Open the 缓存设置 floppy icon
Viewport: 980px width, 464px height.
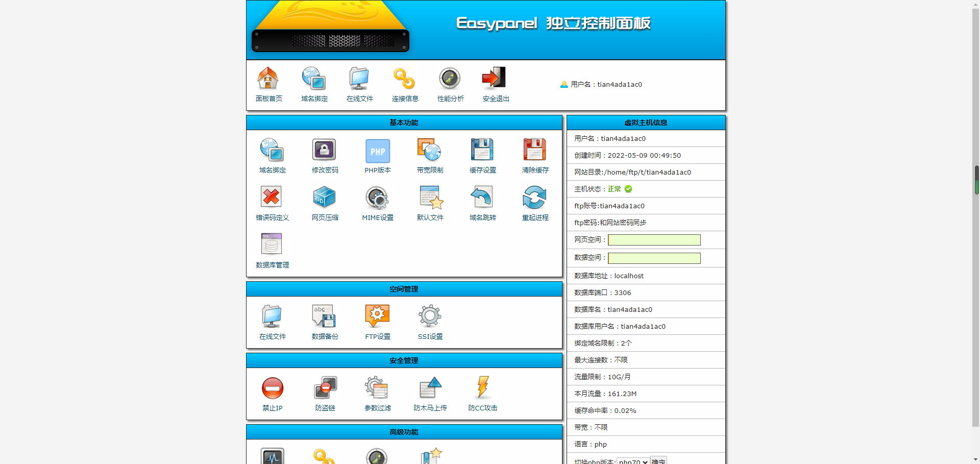click(x=482, y=150)
